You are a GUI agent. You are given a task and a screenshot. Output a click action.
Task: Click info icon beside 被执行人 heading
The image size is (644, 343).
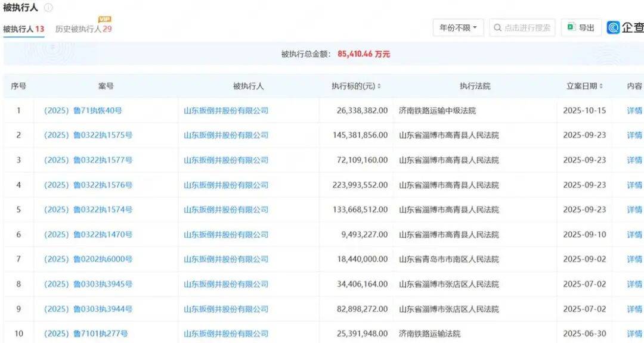pos(48,7)
